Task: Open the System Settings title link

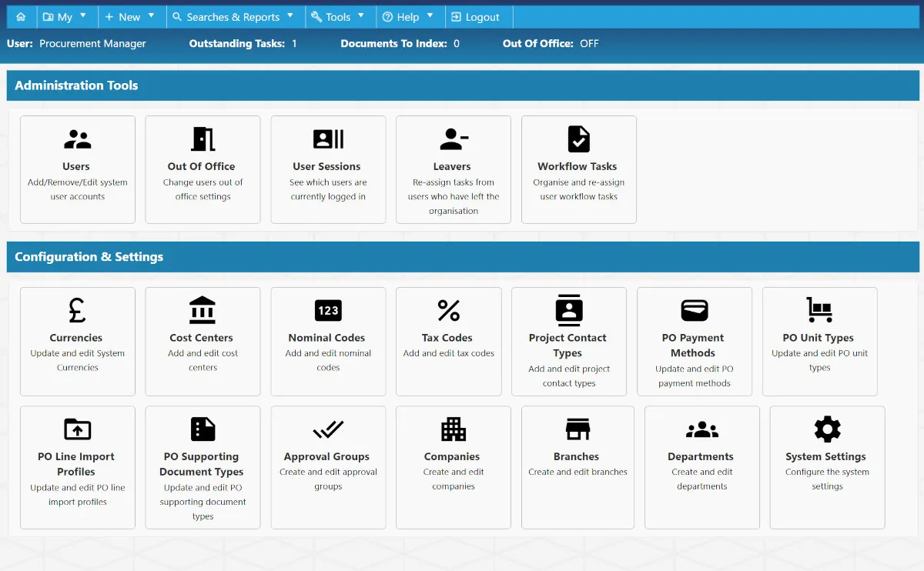Action: (x=826, y=456)
